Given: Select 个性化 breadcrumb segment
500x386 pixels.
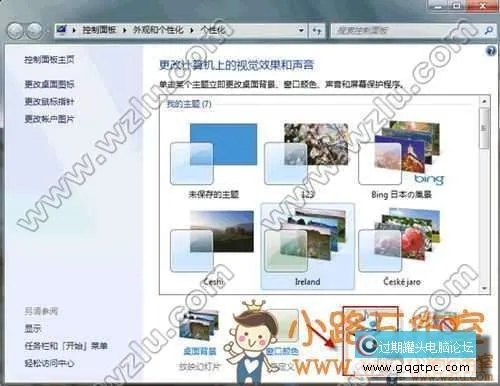Looking at the screenshot, I should (213, 30).
